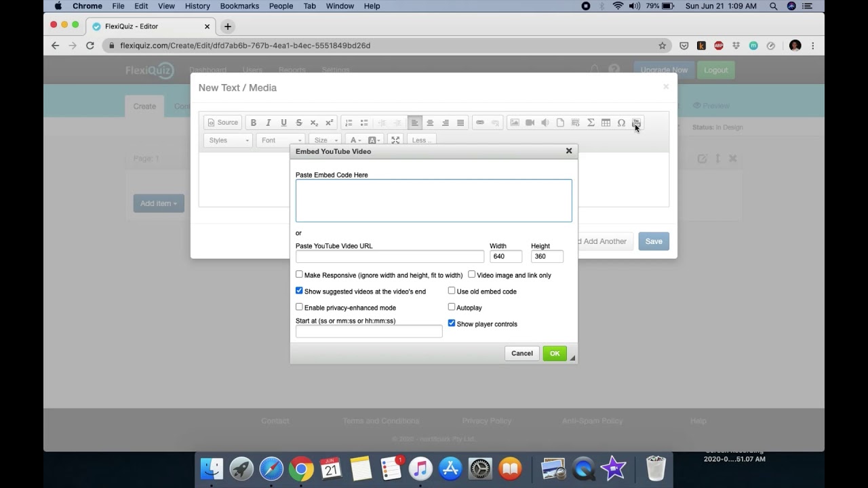Screen dimensions: 868x488
Task: Click the Bold formatting icon
Action: 254,123
